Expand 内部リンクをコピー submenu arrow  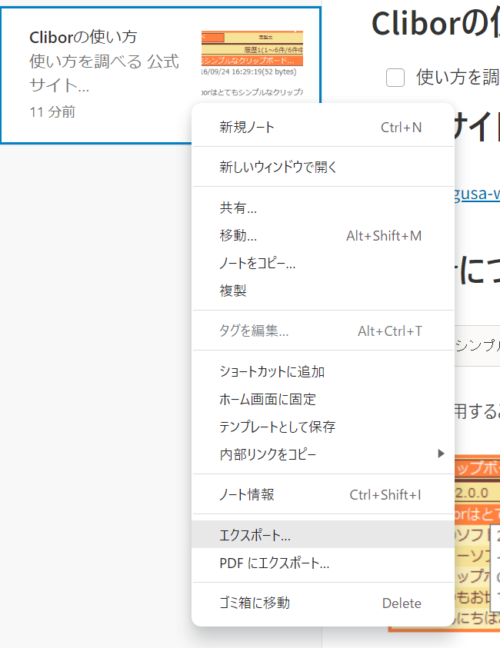[441, 454]
